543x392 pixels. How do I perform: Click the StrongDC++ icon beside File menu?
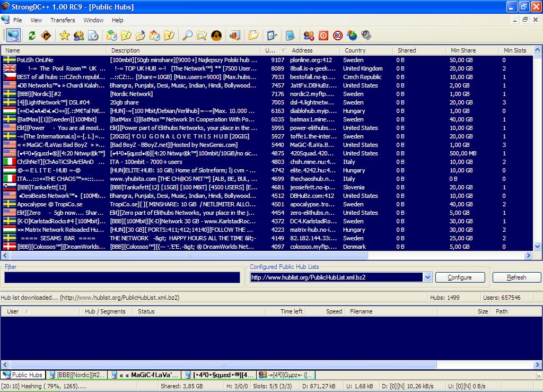click(x=5, y=20)
